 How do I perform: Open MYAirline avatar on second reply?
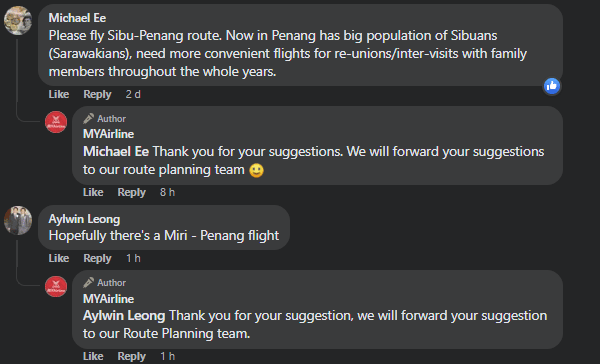tap(56, 286)
